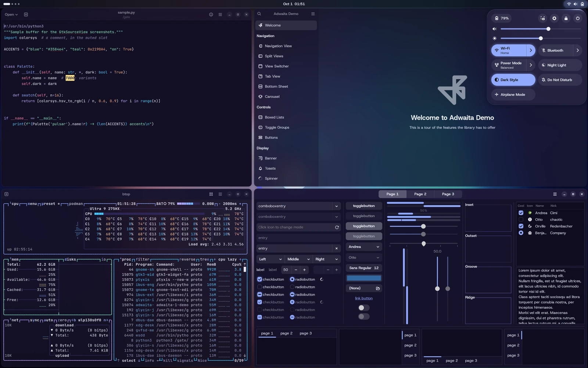Select bottom-left notebook page 2 tab
Screen dimensions: 588x368
286,333
